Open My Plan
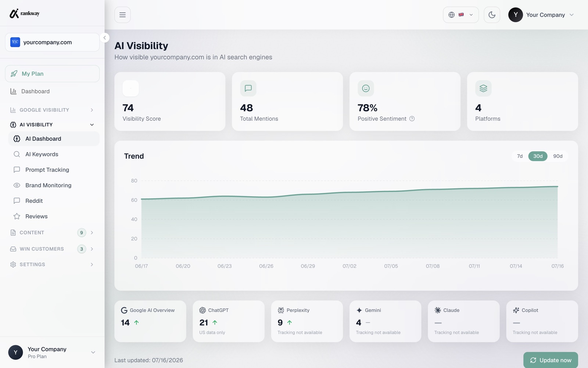Screen dimensions: 588x368 (52, 74)
